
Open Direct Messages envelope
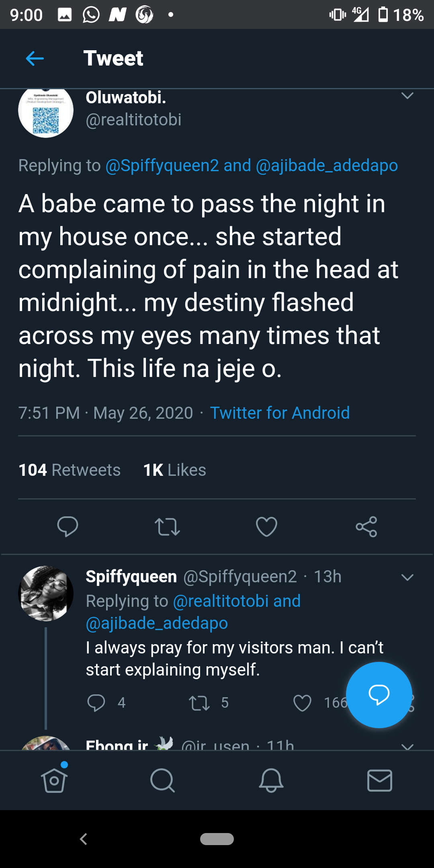[x=380, y=780]
